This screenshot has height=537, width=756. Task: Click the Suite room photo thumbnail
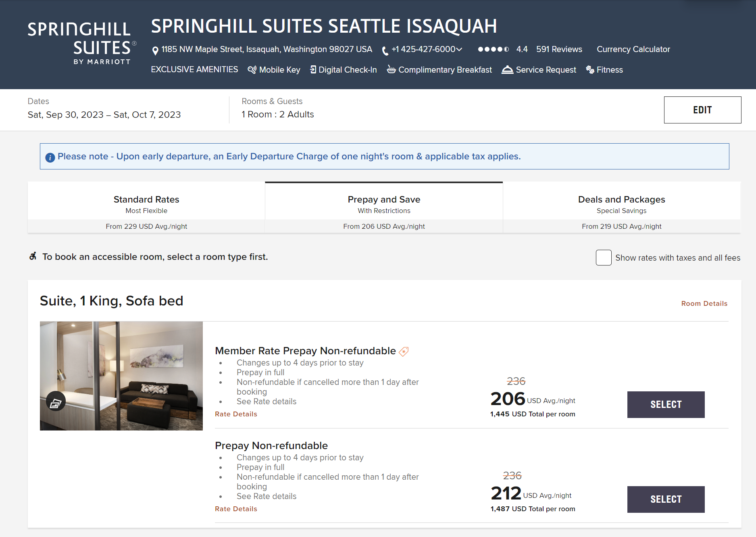click(x=121, y=376)
